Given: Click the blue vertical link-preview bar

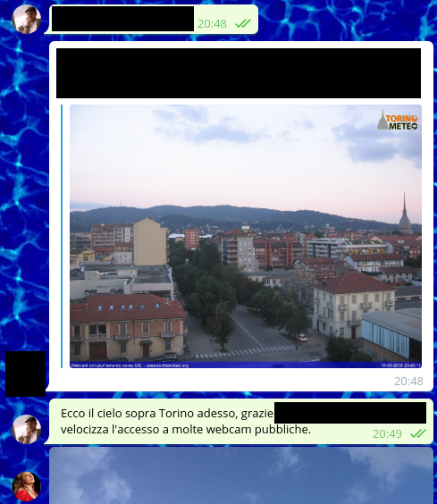Looking at the screenshot, I should pos(62,236).
